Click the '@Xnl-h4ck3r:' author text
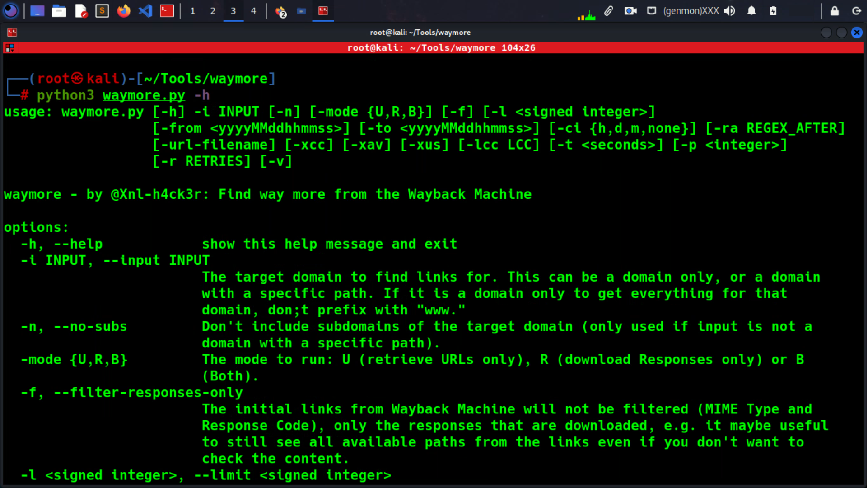 (x=160, y=194)
